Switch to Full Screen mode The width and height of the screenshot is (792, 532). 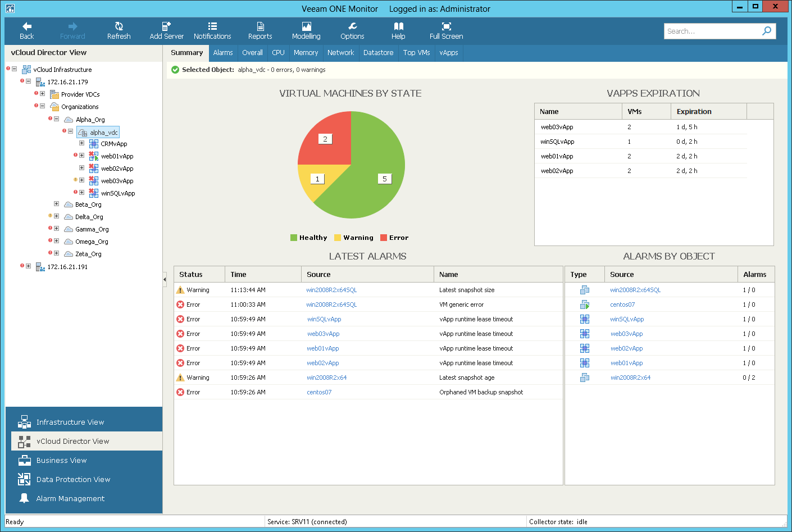pos(446,31)
